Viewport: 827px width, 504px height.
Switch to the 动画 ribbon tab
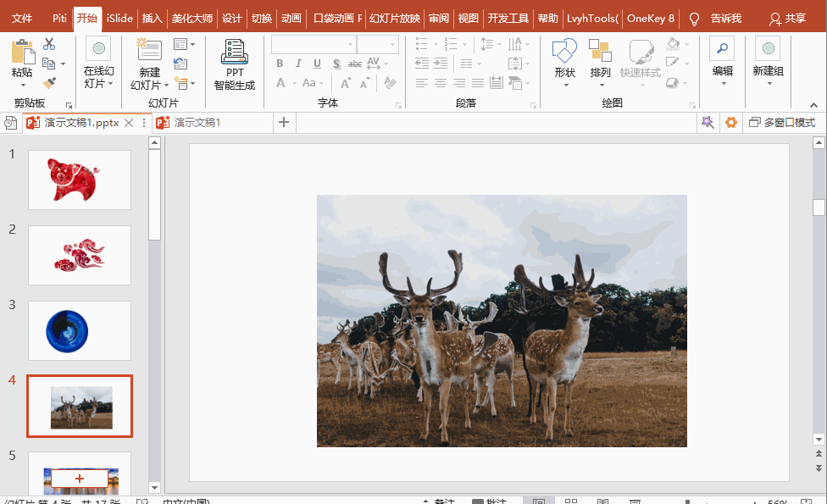click(291, 18)
